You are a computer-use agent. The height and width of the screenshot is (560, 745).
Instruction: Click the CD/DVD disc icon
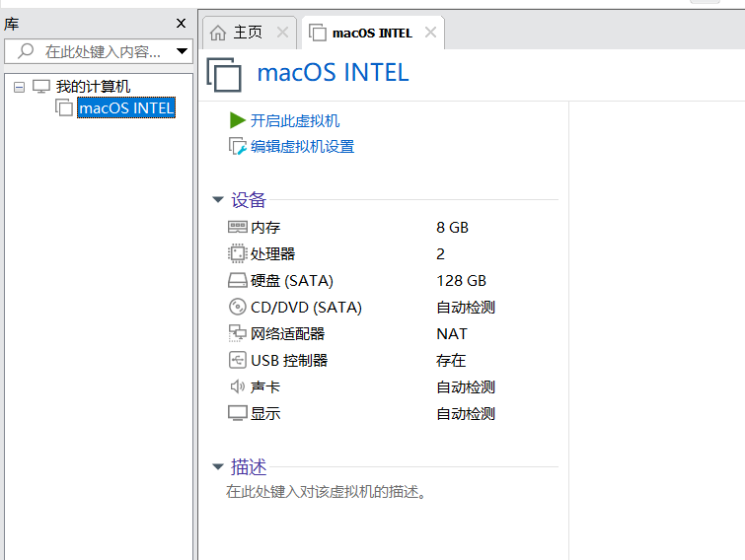(237, 307)
